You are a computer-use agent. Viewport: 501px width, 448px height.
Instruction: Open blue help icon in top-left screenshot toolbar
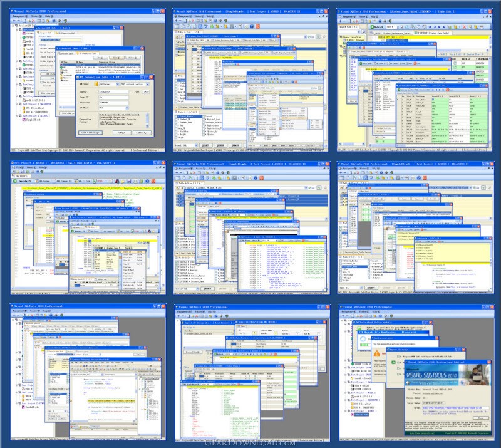coord(54,21)
